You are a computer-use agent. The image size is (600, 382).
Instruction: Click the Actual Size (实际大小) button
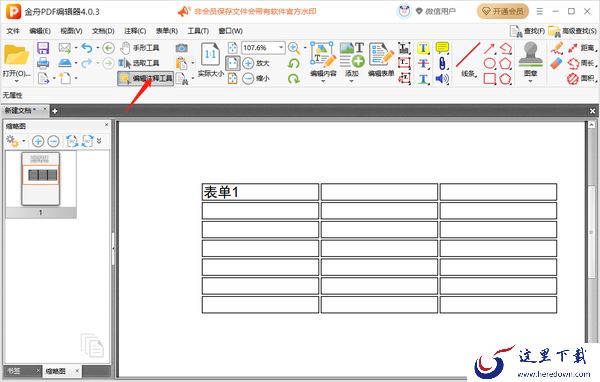tap(210, 60)
